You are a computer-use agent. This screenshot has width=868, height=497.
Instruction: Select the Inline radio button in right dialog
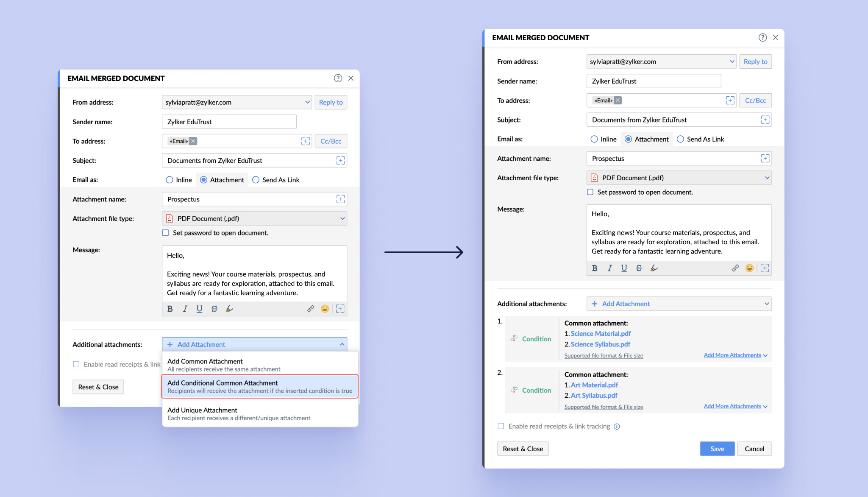(594, 139)
